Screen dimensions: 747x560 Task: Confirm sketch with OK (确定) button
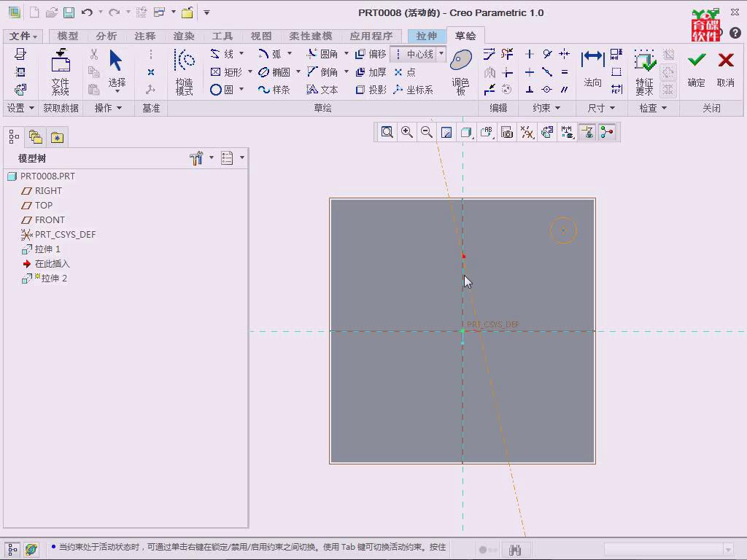tap(697, 69)
